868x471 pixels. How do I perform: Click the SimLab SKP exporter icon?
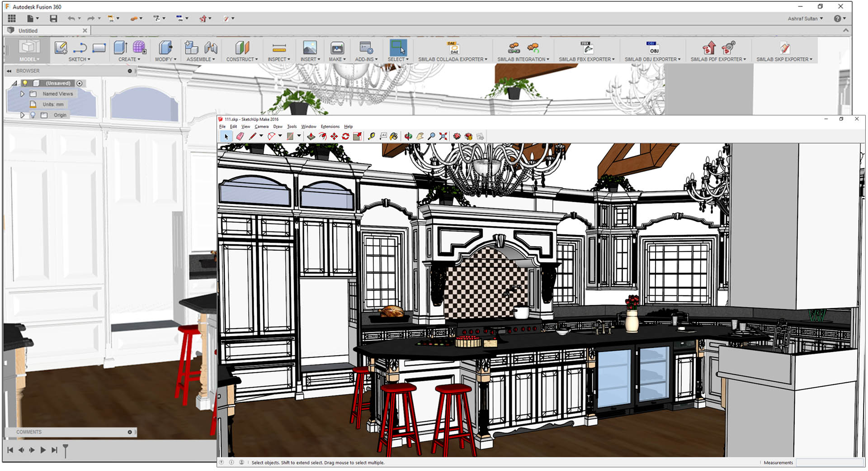(x=784, y=48)
